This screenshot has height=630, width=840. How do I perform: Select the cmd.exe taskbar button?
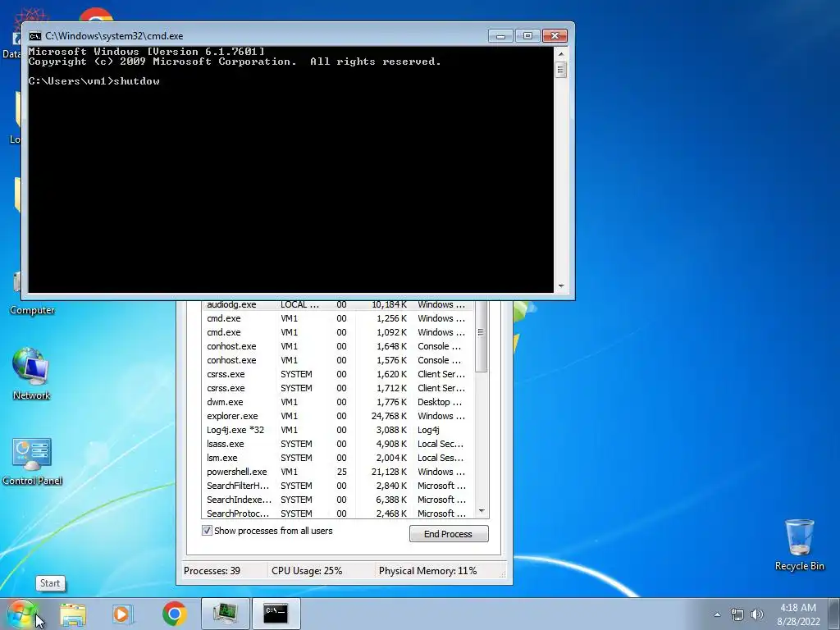276,614
